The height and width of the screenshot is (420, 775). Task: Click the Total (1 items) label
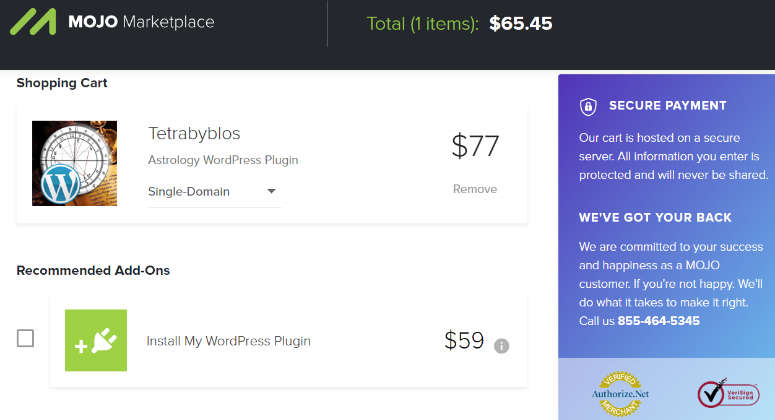click(423, 23)
